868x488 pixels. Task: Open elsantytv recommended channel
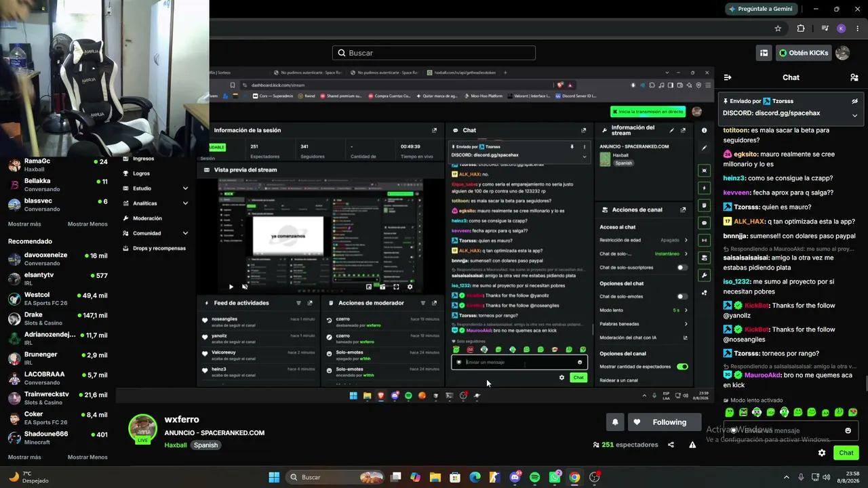pos(58,279)
